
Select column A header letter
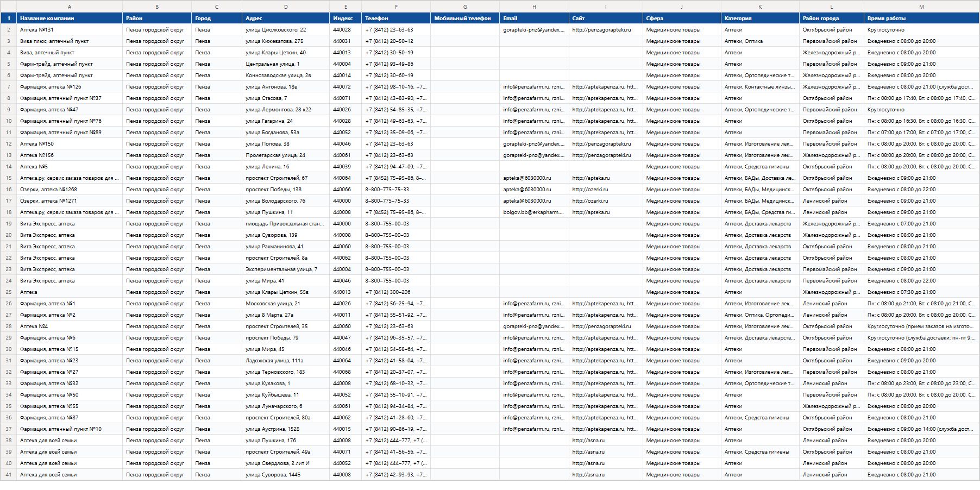pos(70,7)
